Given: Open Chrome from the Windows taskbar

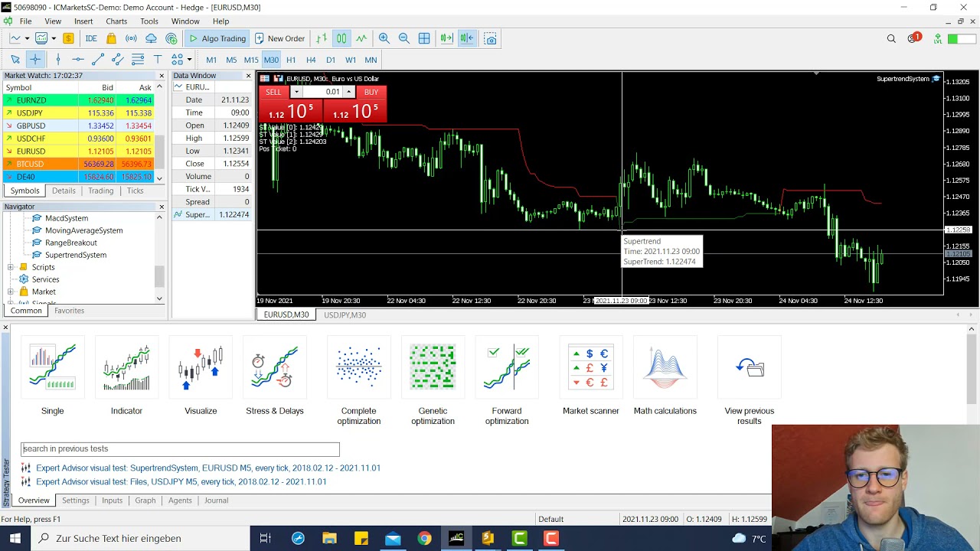Looking at the screenshot, I should pos(424,538).
